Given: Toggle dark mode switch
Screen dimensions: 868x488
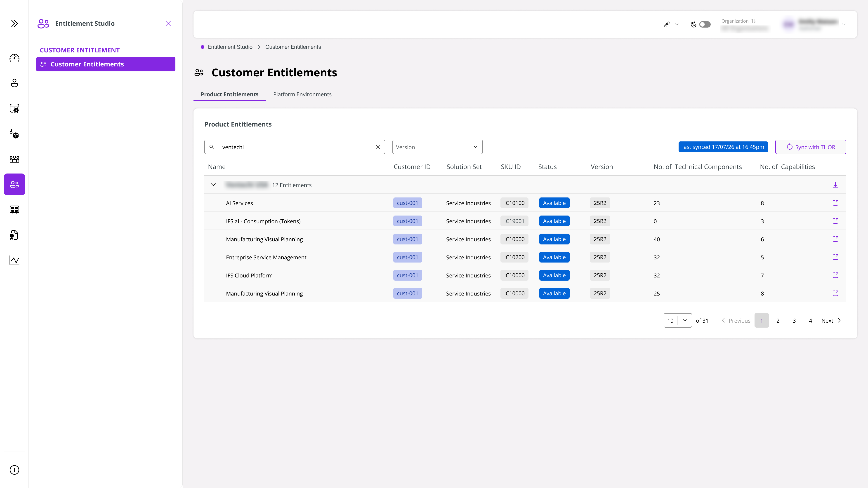Looking at the screenshot, I should 705,24.
